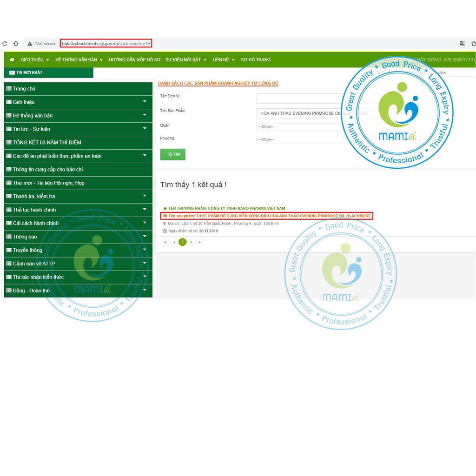Image resolution: width=476 pixels, height=476 pixels.
Task: Expand Thủ tục hành chính sidebar section
Action: pyautogui.click(x=145, y=210)
